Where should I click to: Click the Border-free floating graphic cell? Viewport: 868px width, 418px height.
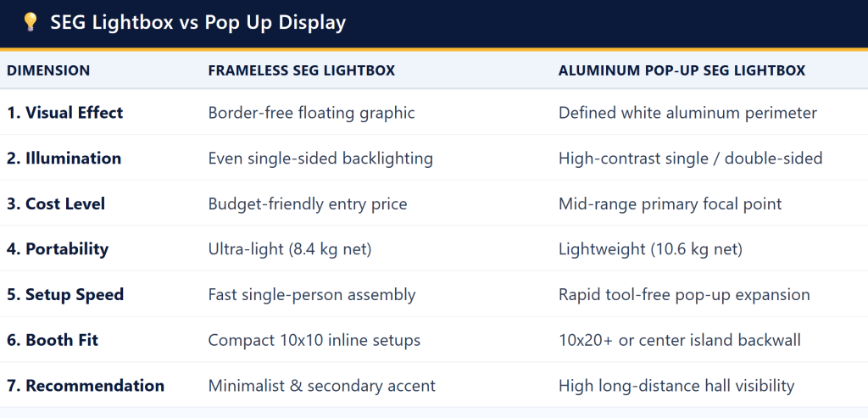[x=312, y=113]
